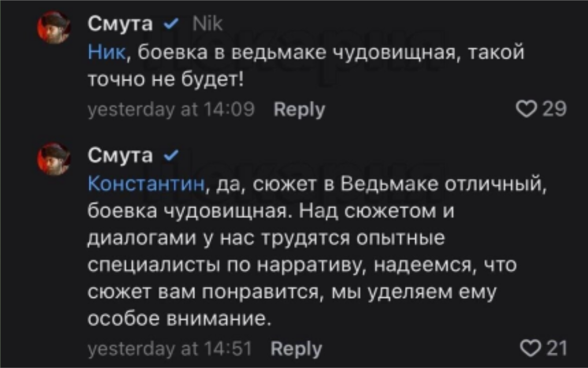Image resolution: width=588 pixels, height=368 pixels.
Task: Like the comment with 29 likes
Action: click(x=528, y=109)
